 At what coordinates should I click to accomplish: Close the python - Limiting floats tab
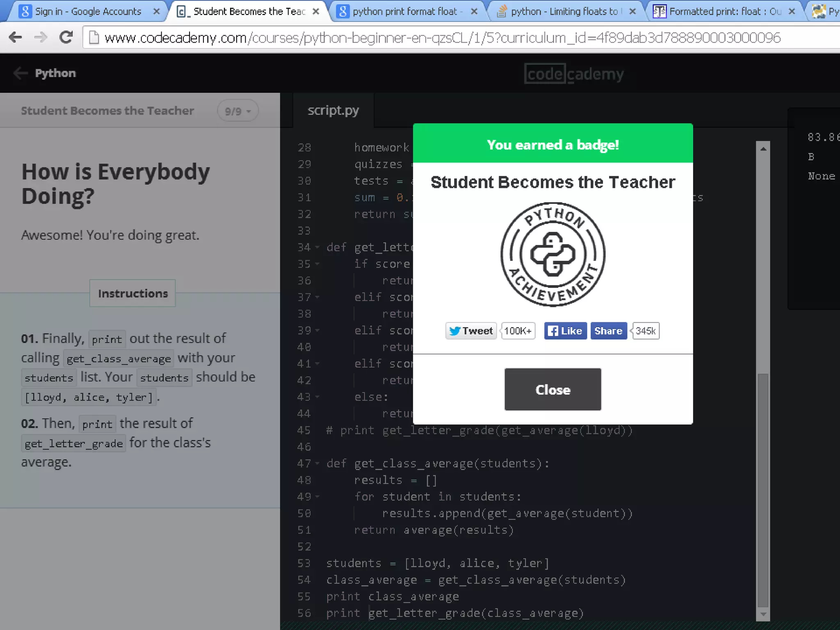[x=633, y=11]
